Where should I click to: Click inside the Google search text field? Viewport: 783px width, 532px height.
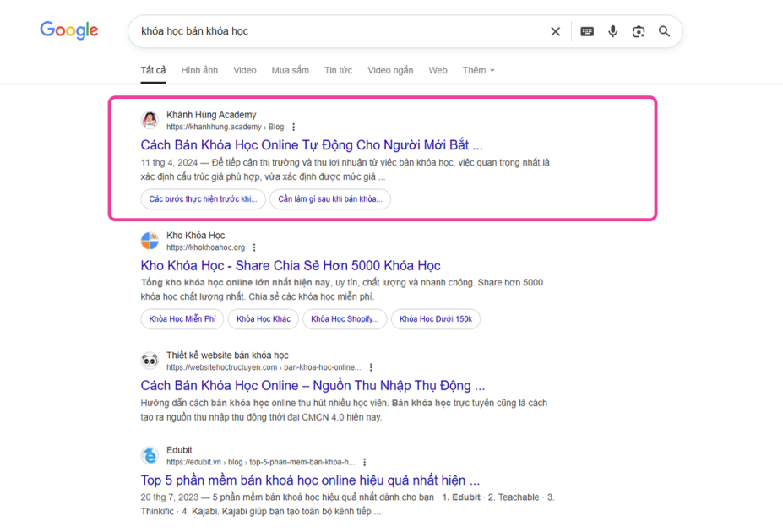338,31
